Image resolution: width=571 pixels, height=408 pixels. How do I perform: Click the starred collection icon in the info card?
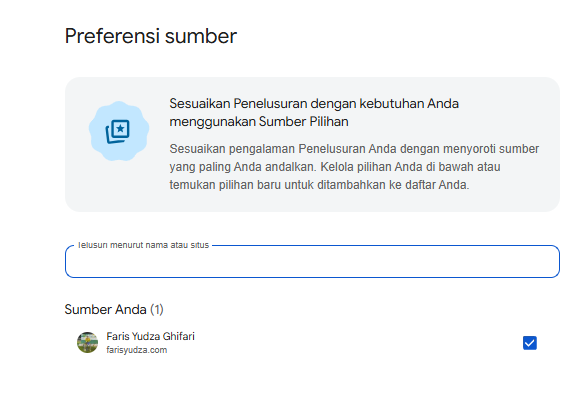pos(118,131)
